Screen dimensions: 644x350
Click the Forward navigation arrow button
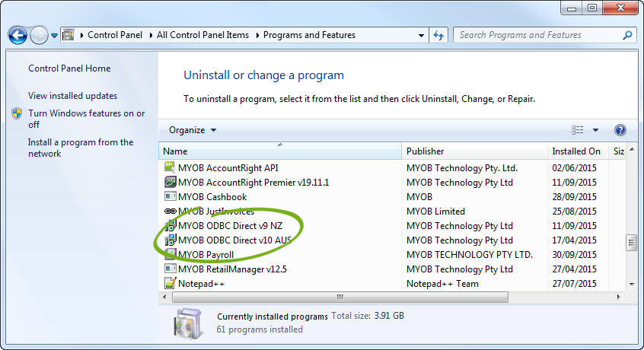click(40, 35)
